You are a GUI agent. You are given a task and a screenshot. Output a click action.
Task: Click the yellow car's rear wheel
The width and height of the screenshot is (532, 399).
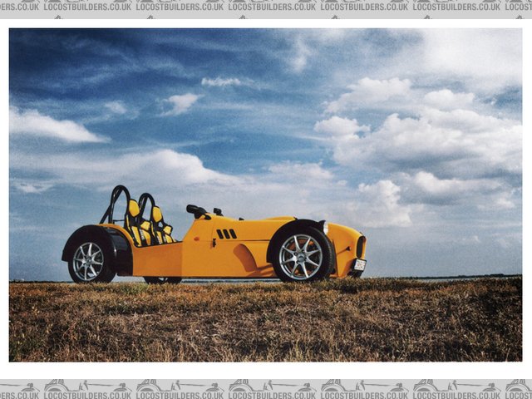89,261
